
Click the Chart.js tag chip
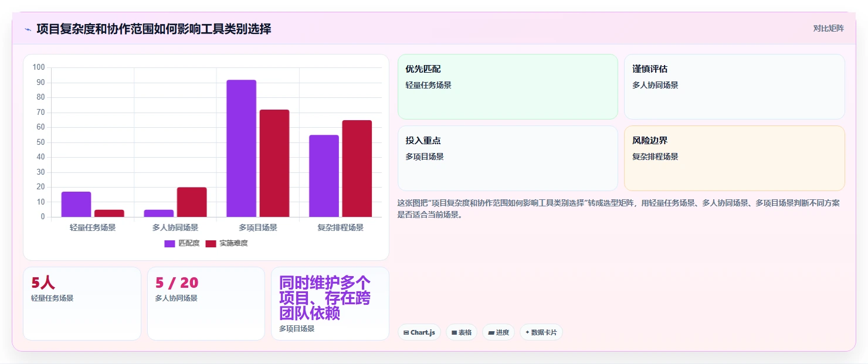pos(419,332)
